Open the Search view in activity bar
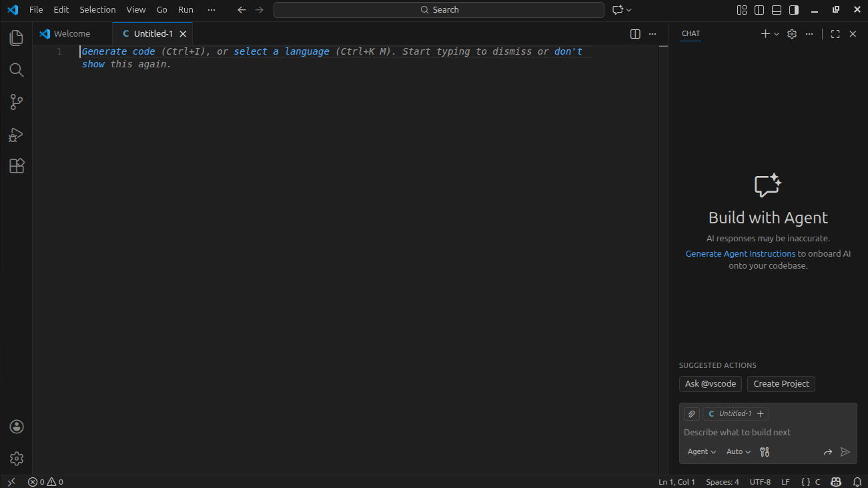 17,70
